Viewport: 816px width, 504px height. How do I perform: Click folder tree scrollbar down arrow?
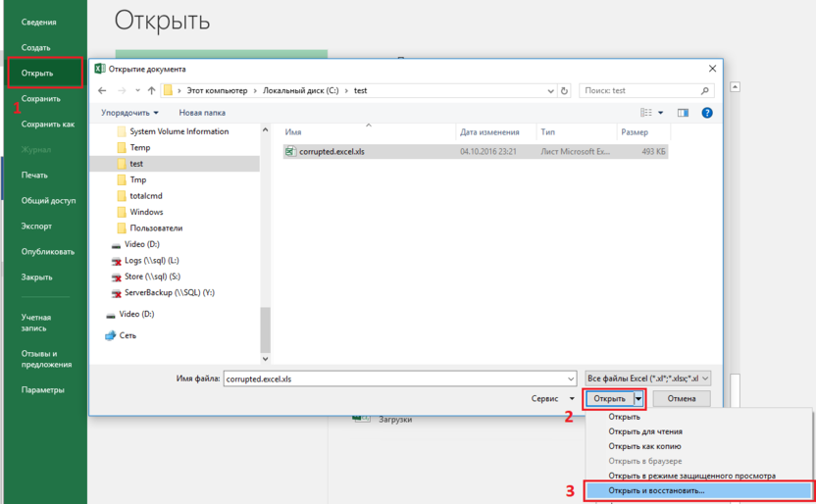266,358
